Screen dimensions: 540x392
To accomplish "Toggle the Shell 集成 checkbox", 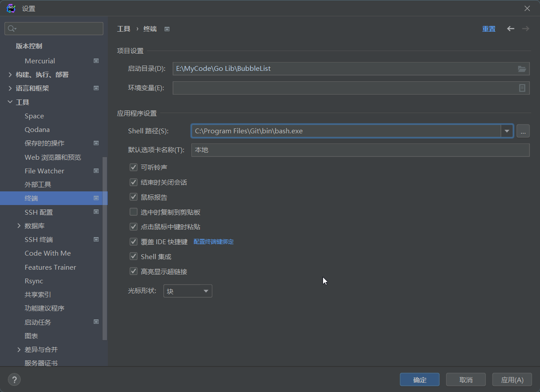I will tap(133, 256).
